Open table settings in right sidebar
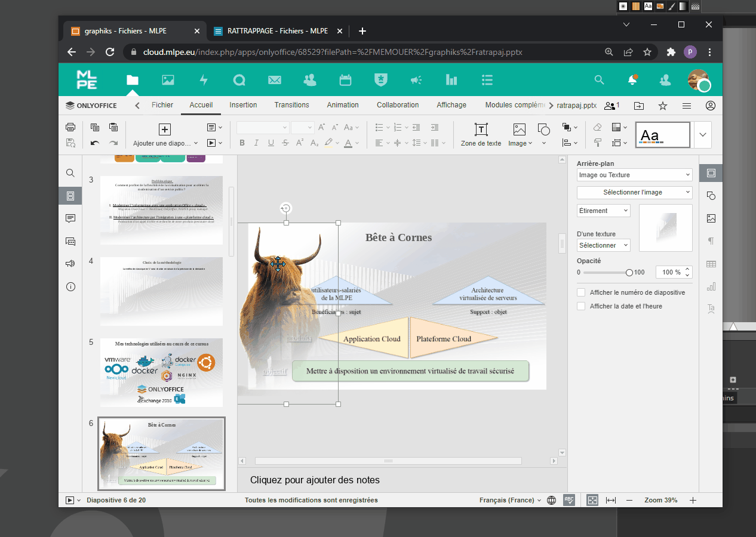 (x=711, y=264)
